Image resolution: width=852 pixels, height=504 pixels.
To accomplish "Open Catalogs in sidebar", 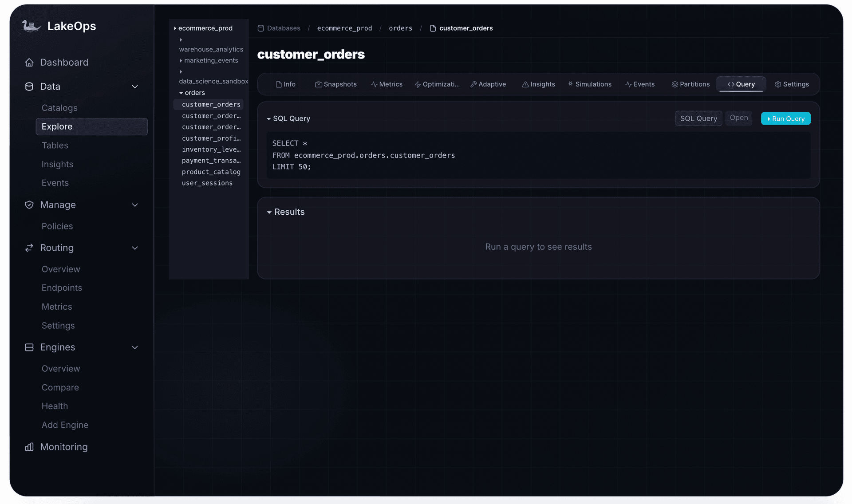I will tap(59, 108).
